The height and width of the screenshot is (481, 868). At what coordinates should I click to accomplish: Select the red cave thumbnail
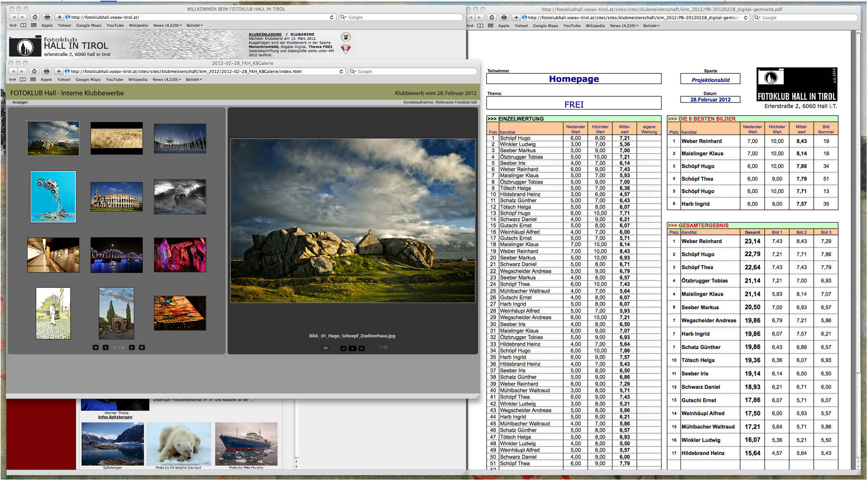[180, 255]
